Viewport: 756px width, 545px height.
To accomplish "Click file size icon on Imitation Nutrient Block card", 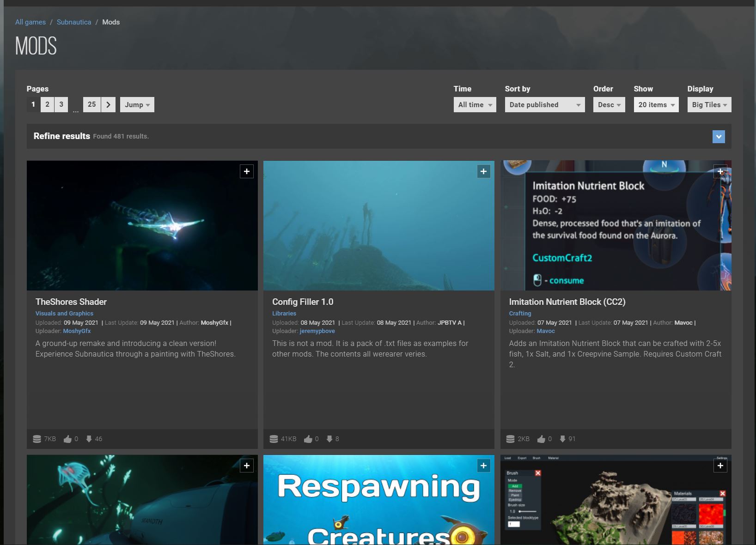I will tap(510, 439).
